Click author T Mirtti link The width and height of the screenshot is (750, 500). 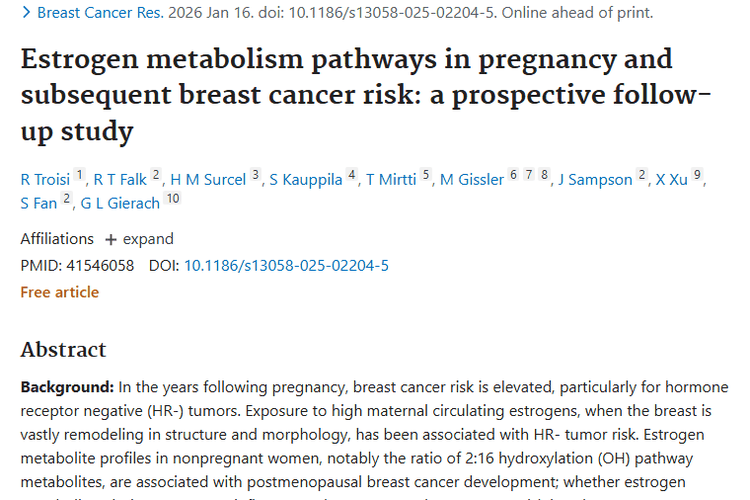click(x=392, y=179)
